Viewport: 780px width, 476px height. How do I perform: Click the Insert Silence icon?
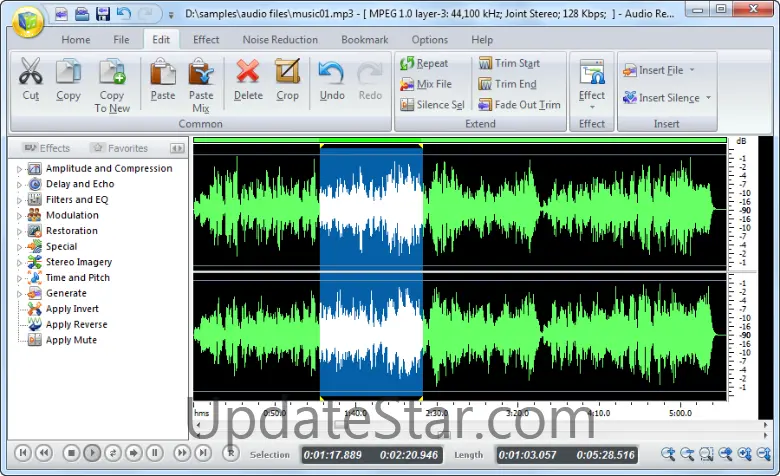(x=629, y=97)
